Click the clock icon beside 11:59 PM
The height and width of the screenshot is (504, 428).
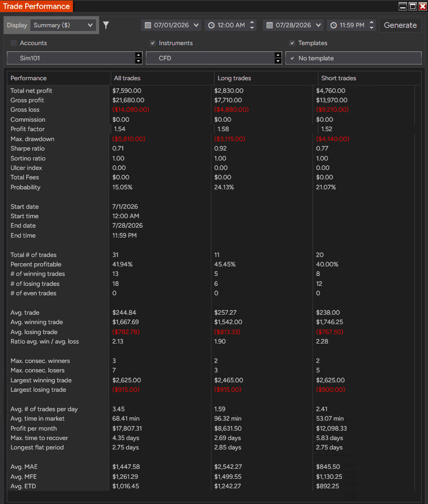[334, 25]
